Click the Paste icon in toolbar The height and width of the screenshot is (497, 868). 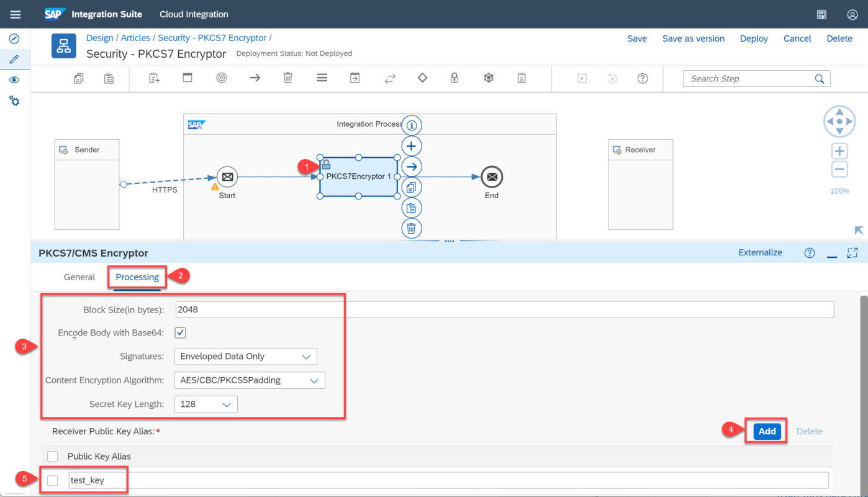point(109,78)
